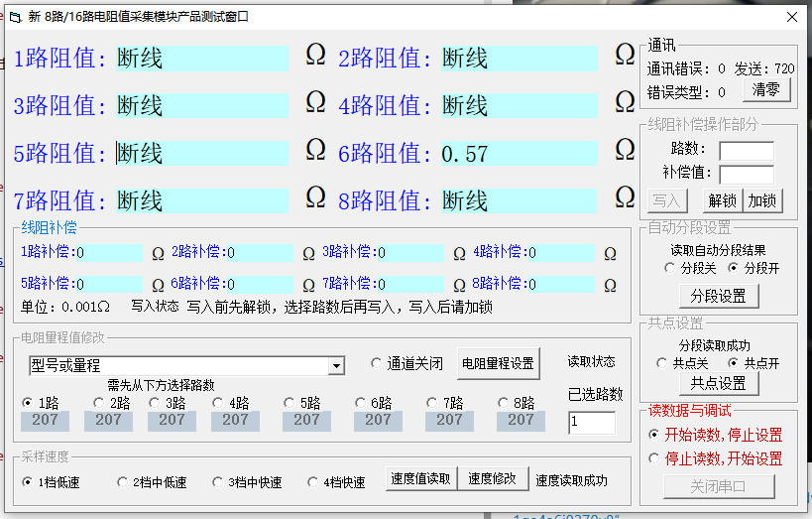
Task: Close the resistance test window
Action: pos(791,17)
